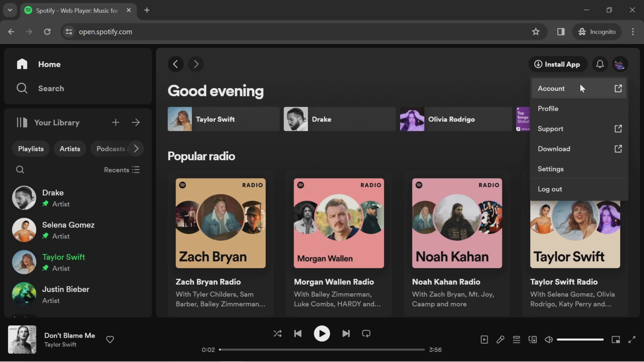The width and height of the screenshot is (644, 362).
Task: Expand Your Library with arrow icon
Action: pos(136,122)
